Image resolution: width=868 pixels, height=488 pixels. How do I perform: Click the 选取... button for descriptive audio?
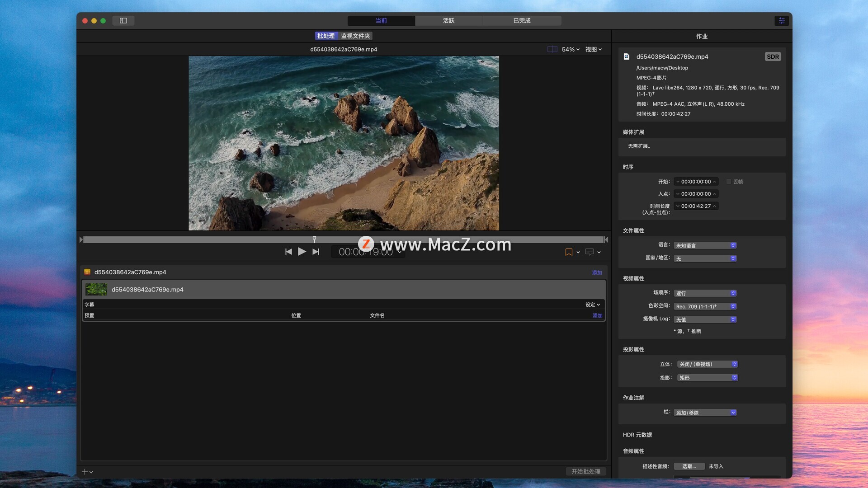689,466
